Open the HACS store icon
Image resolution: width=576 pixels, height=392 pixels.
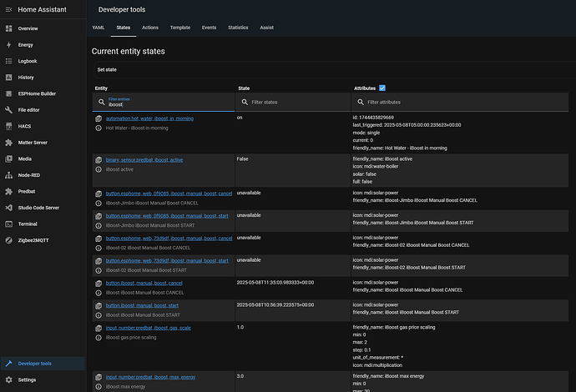click(9, 126)
